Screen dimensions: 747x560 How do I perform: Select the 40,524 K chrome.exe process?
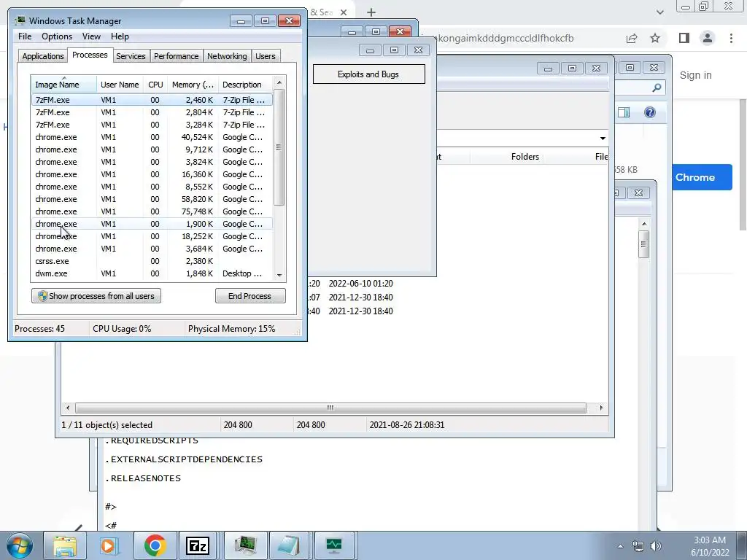pos(152,137)
